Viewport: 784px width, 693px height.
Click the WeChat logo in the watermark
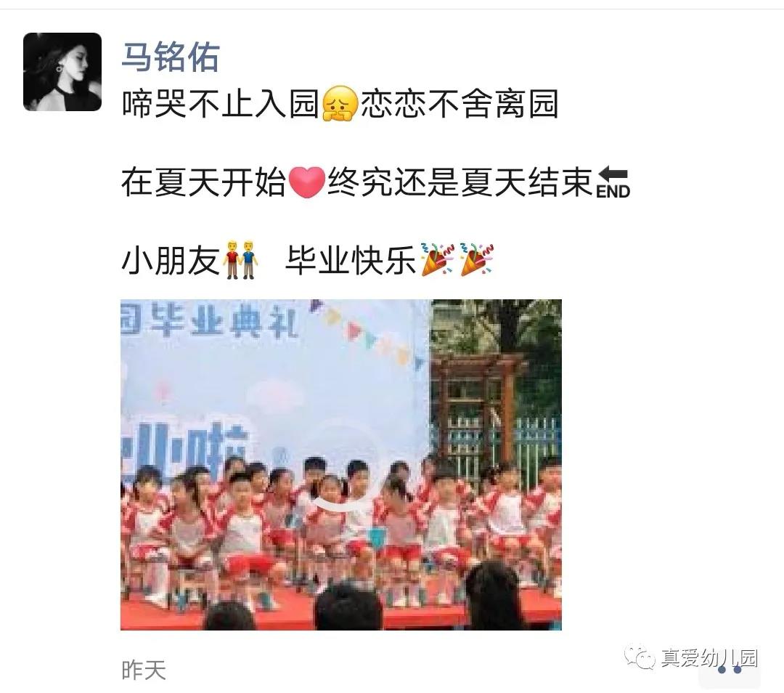(x=640, y=656)
